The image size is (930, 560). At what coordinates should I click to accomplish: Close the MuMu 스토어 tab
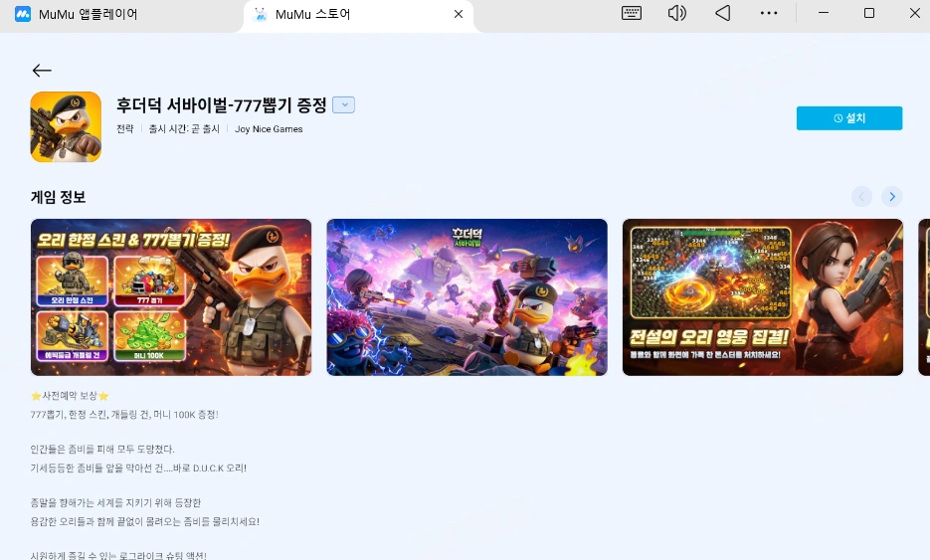(x=459, y=14)
